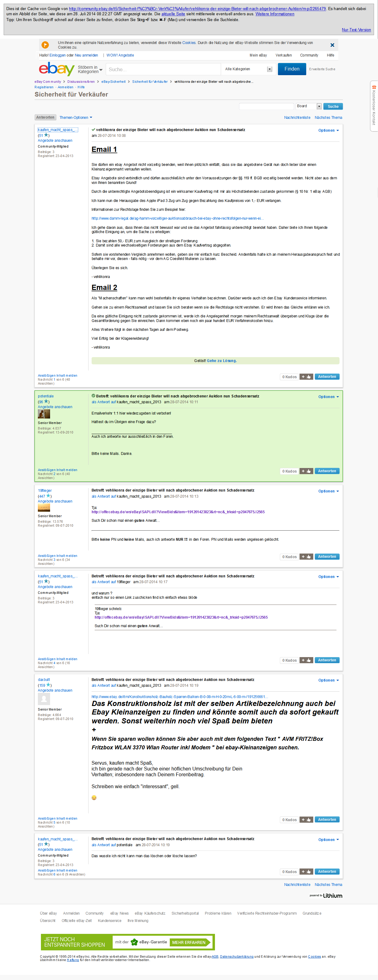
Task: Open Nachrichtenliste link below the thread
Action: click(x=297, y=884)
